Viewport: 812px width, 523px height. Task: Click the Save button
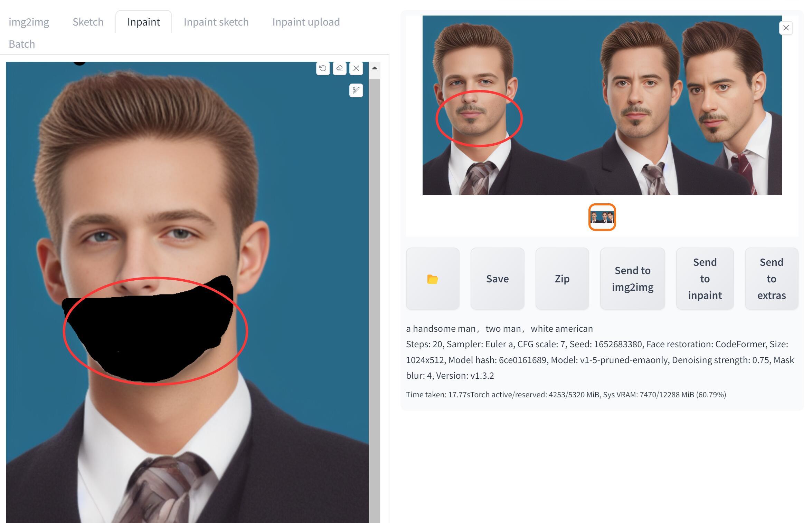click(x=497, y=279)
